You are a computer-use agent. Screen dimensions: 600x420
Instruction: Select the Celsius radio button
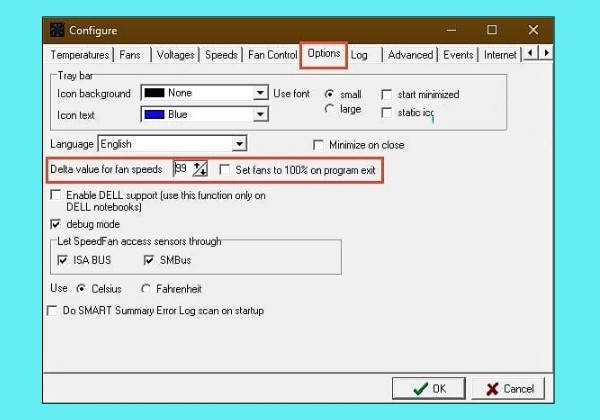(81, 289)
